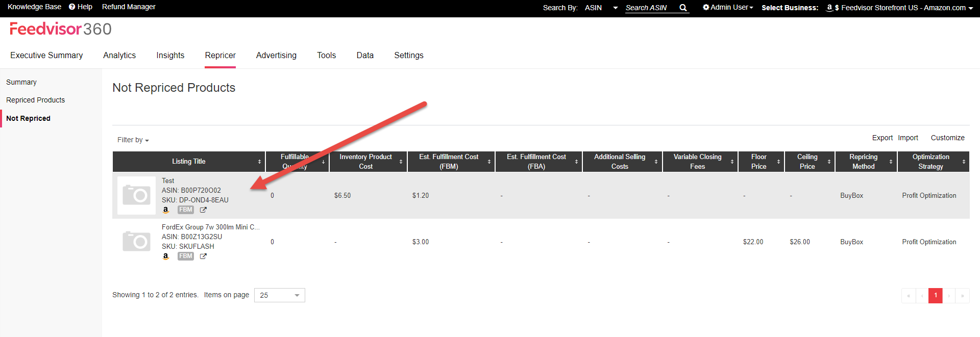The height and width of the screenshot is (337, 980).
Task: Go to the next page arrow
Action: pyautogui.click(x=949, y=296)
